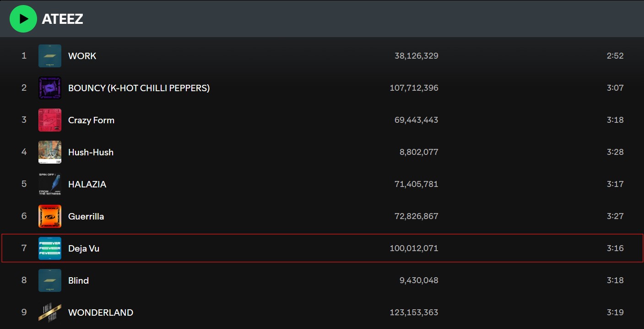Click the 107,712,396 play count
The image size is (644, 329).
point(414,88)
